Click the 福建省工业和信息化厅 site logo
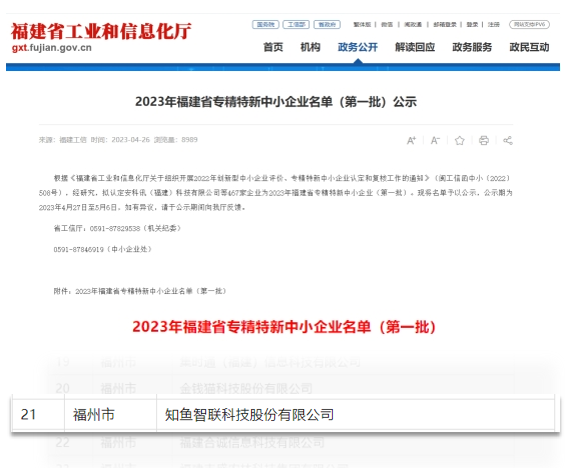565x468 pixels. coord(101,37)
